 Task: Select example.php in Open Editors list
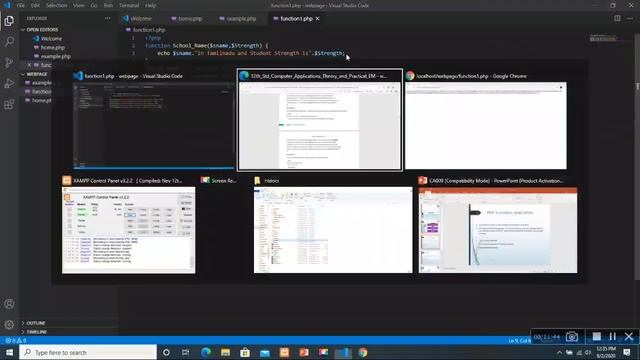tap(56, 56)
